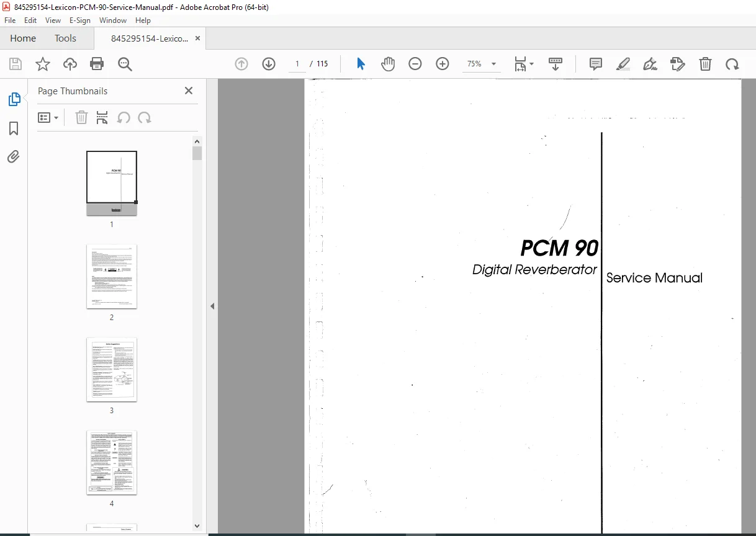The width and height of the screenshot is (756, 536).
Task: Click the fit page view icon
Action: (x=520, y=64)
